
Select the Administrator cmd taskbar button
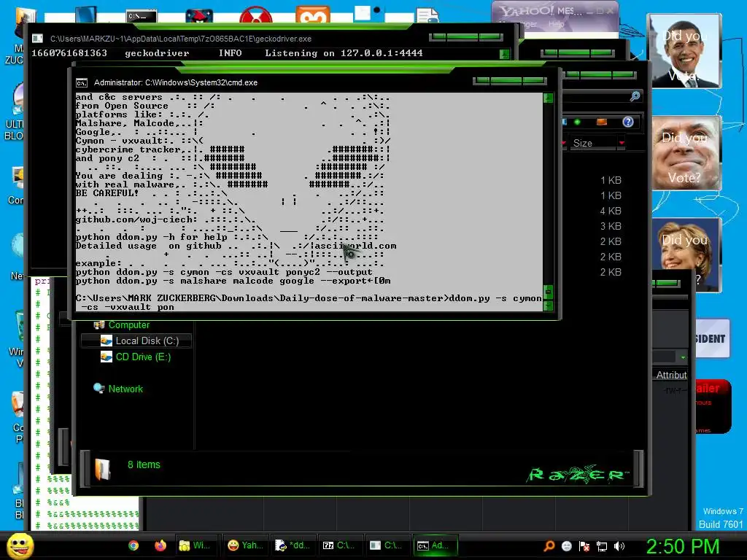click(435, 545)
